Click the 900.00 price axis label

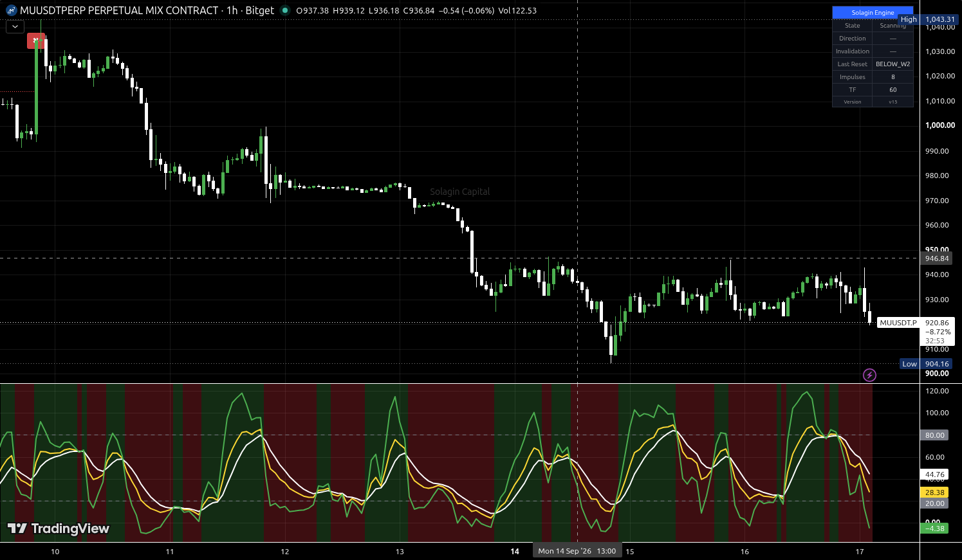pyautogui.click(x=937, y=374)
